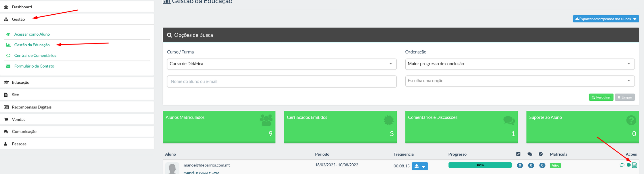Click the Período column header
This screenshot has height=174, width=644.
pyautogui.click(x=322, y=154)
